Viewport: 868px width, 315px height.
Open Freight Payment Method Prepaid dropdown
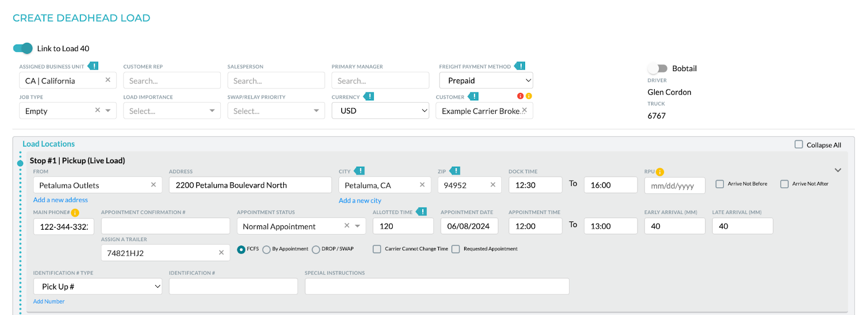point(486,80)
